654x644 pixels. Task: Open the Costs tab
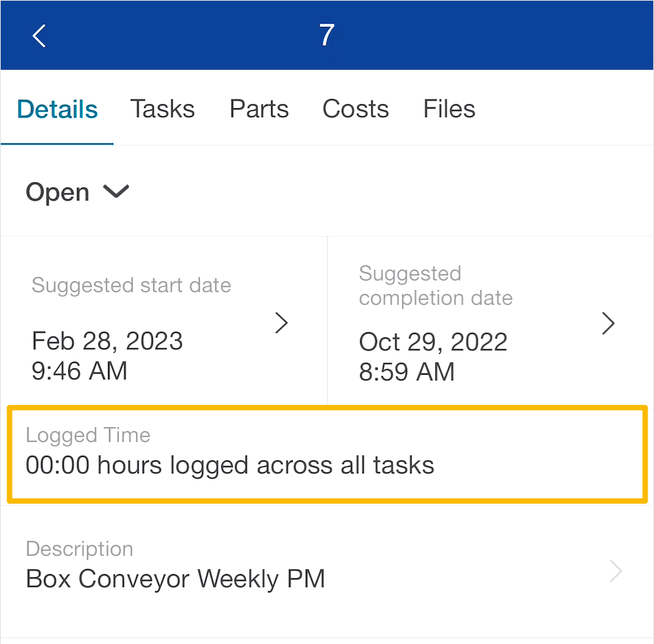point(356,110)
